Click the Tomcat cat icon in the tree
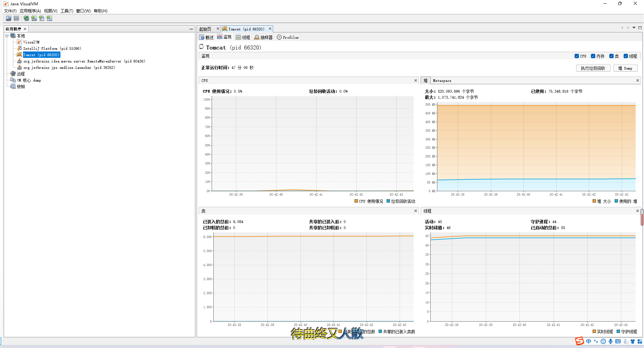This screenshot has width=644, height=348. tap(19, 55)
